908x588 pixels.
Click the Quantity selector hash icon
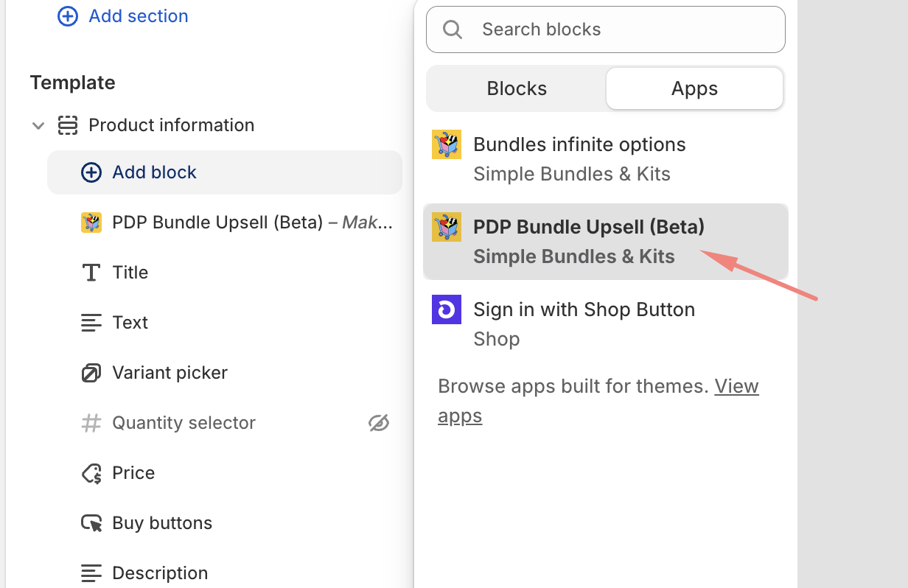[x=91, y=423]
